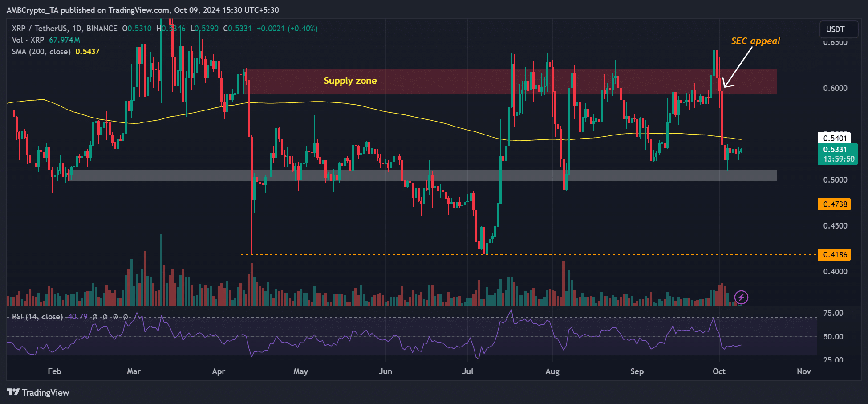Viewport: 868px width, 404px height.
Task: Click the TradingView logo
Action: click(x=38, y=392)
